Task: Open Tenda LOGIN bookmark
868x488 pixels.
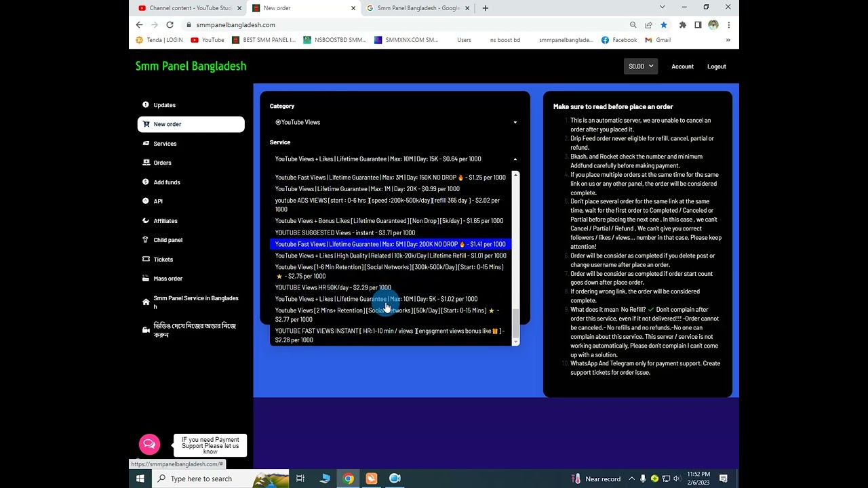Action: (159, 40)
